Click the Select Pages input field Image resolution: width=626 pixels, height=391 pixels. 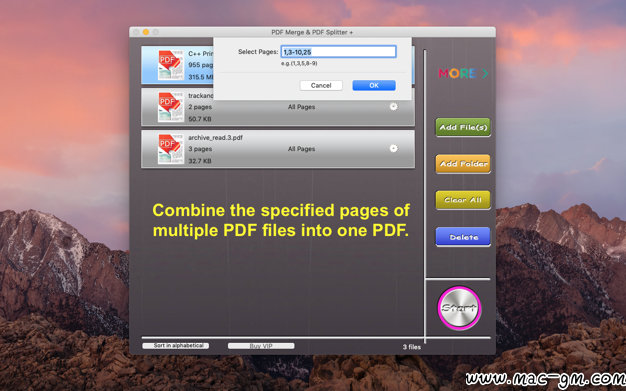(x=338, y=52)
